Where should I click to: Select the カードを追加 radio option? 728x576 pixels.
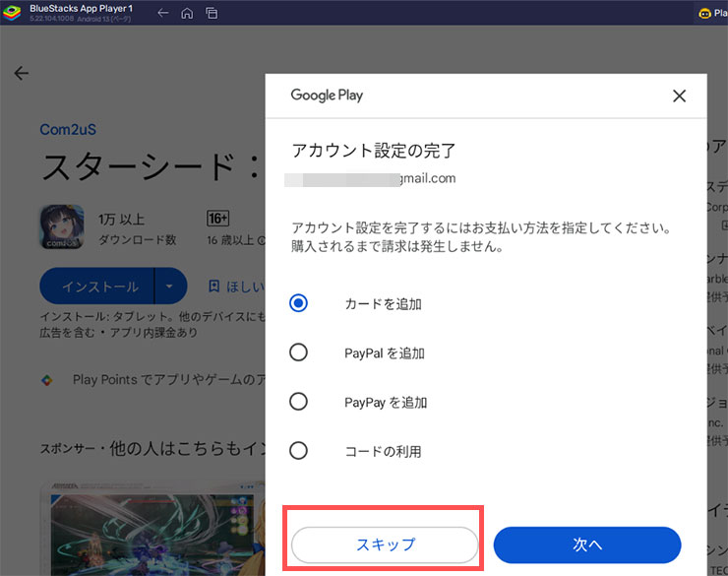pyautogui.click(x=298, y=303)
